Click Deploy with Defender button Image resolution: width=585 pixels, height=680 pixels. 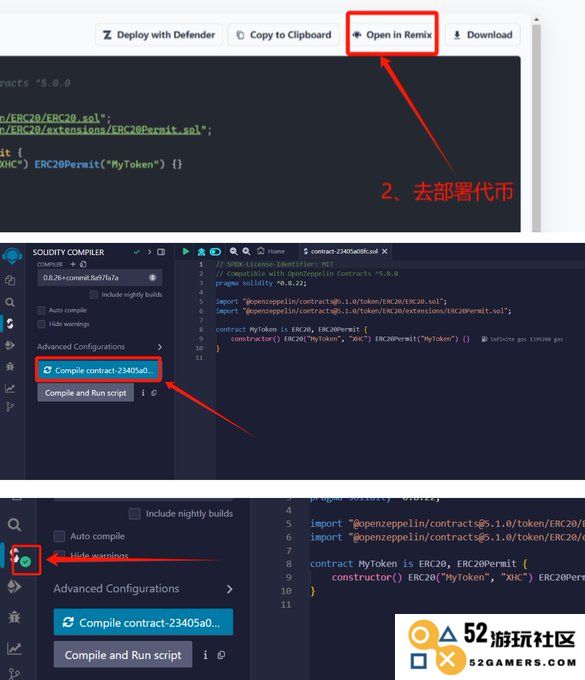[x=159, y=35]
